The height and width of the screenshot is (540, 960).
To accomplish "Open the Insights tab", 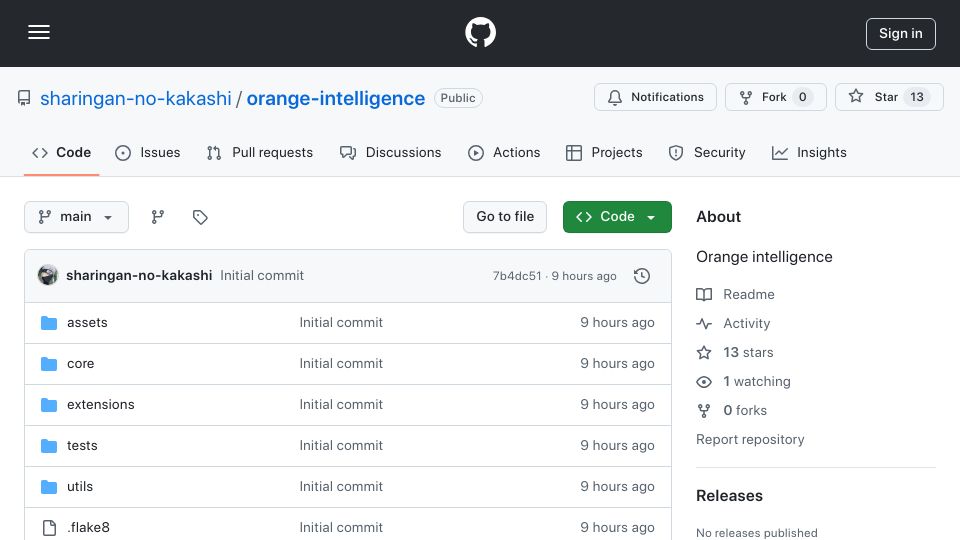I will (809, 152).
